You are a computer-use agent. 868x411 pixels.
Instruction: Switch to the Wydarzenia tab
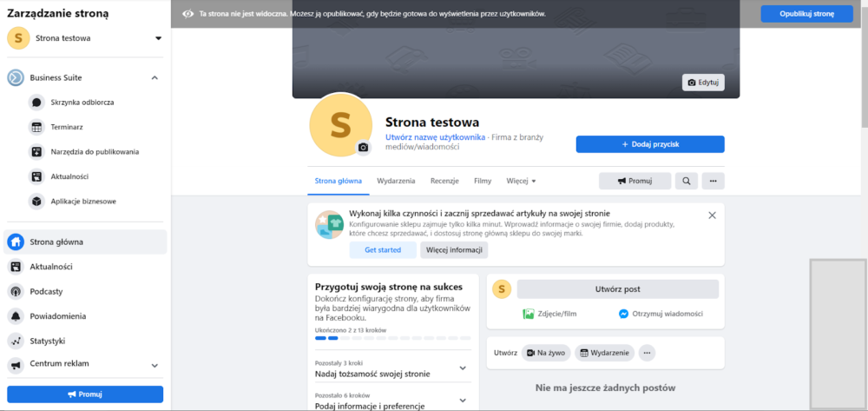[396, 181]
